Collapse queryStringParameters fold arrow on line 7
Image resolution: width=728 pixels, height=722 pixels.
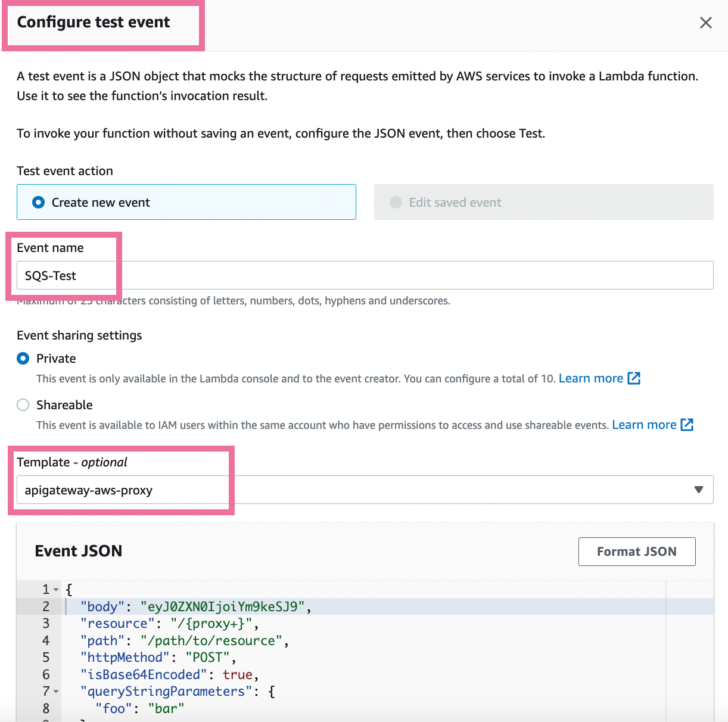tap(56, 692)
